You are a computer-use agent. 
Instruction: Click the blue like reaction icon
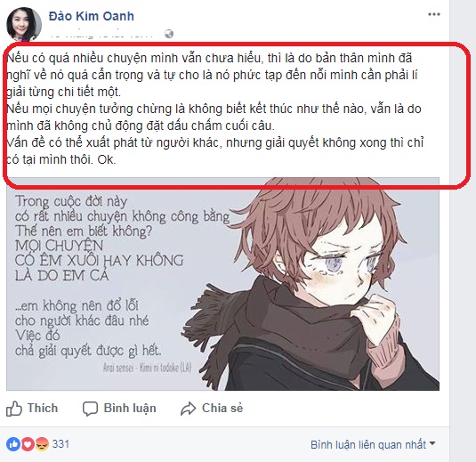click(x=13, y=444)
